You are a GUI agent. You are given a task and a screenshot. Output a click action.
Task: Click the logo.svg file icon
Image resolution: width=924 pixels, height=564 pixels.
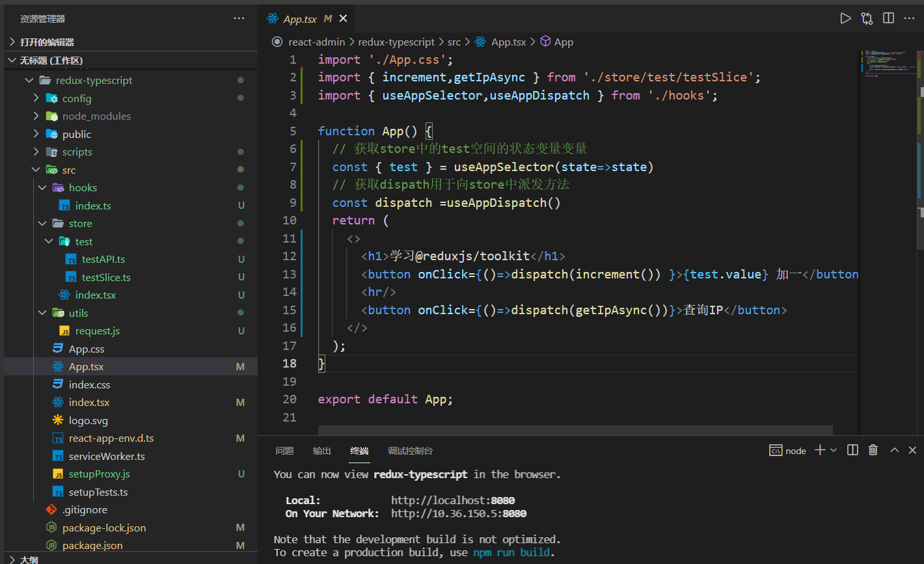coord(58,420)
